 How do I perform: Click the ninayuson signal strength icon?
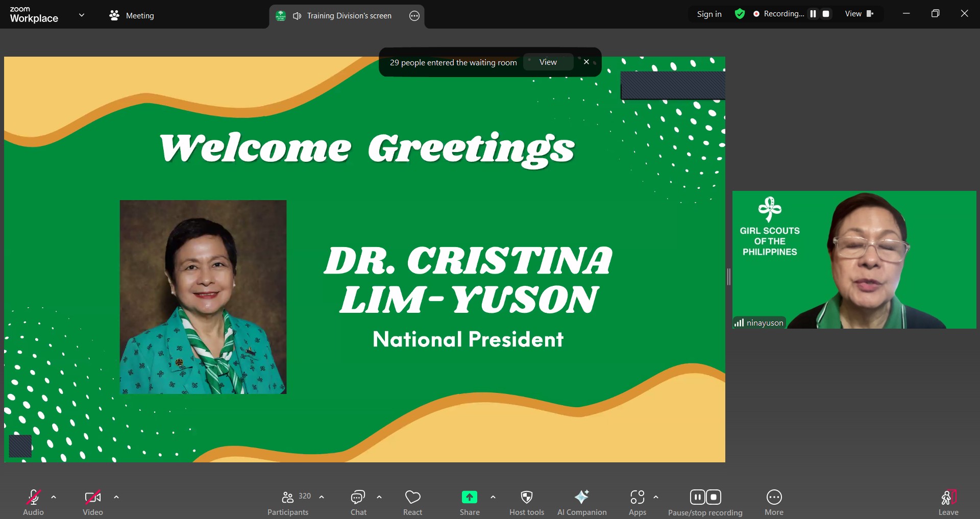[739, 323]
